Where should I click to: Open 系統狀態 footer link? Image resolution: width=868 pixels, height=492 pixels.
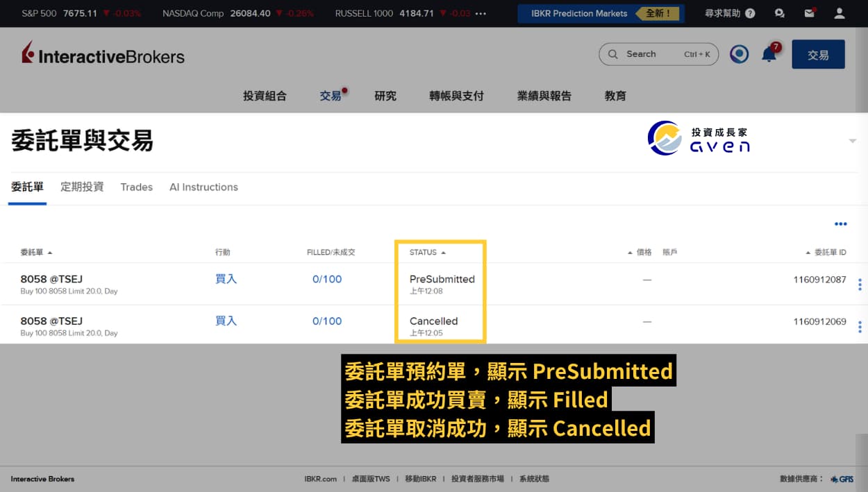(534, 479)
